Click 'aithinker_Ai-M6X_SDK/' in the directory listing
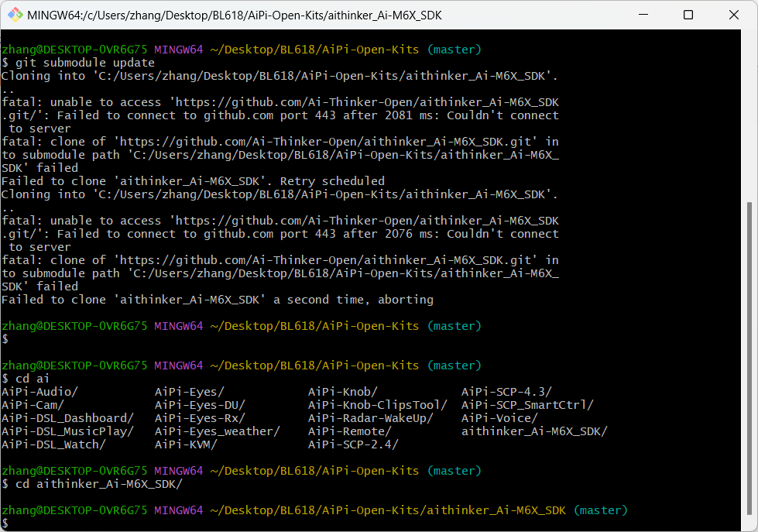This screenshot has height=532, width=758. tap(534, 431)
